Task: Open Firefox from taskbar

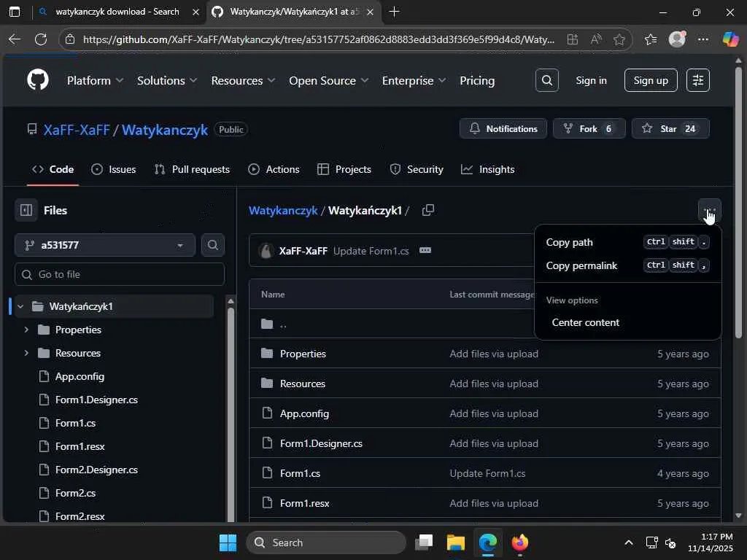Action: [519, 542]
